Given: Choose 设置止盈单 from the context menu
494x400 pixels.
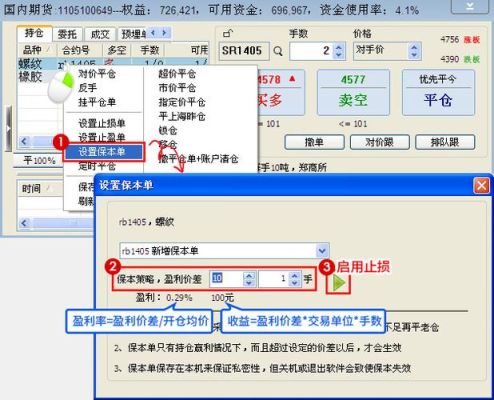Looking at the screenshot, I should [102, 137].
